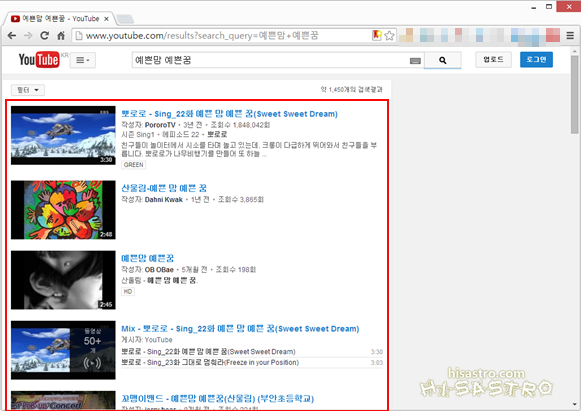The width and height of the screenshot is (581, 411).
Task: Go back with the browser back arrow
Action: click(12, 36)
